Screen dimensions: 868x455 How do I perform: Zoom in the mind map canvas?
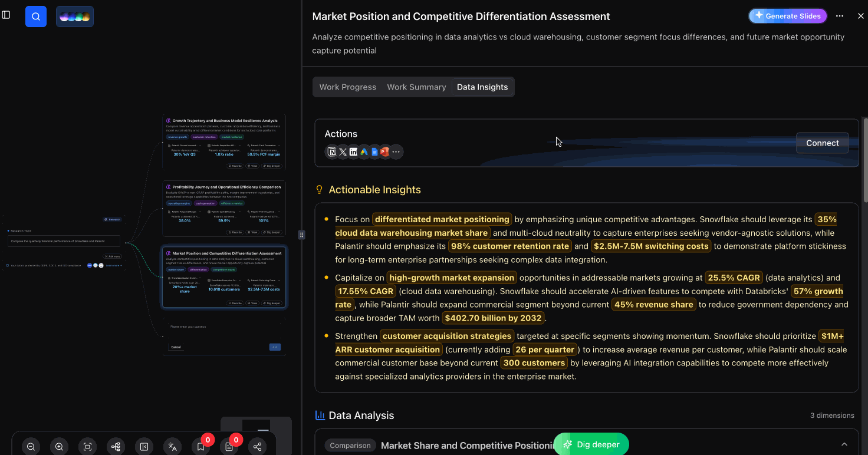tap(59, 447)
